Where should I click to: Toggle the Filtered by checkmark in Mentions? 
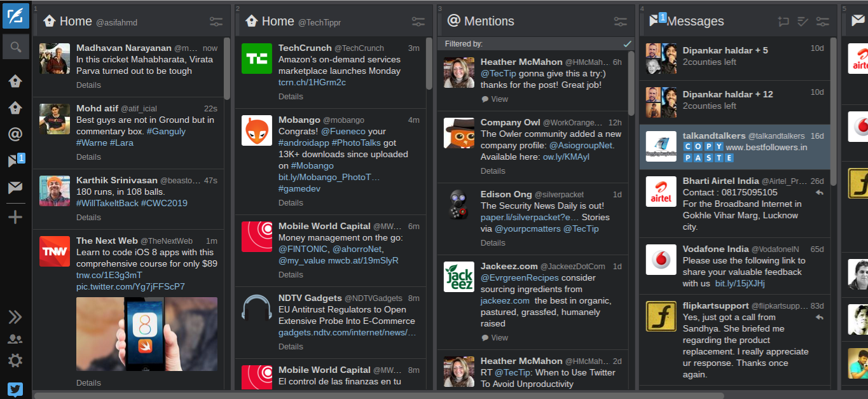[x=628, y=44]
